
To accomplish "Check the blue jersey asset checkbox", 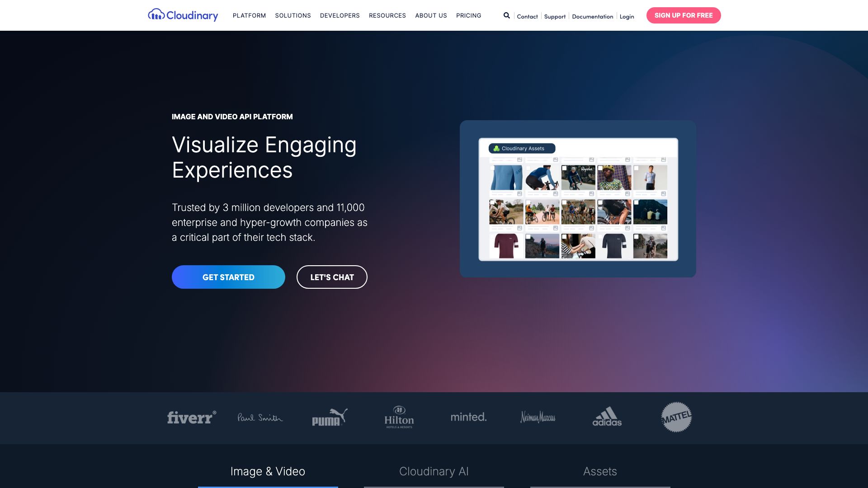I will point(491,167).
